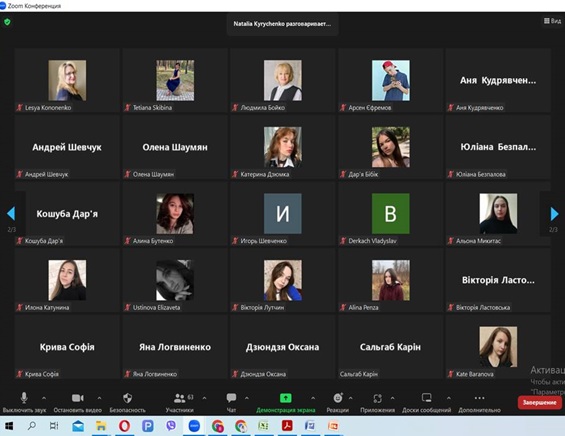Image resolution: width=565 pixels, height=436 pixels.
Task: Select Дзюндзя Оксана's tile
Action: tap(283, 347)
